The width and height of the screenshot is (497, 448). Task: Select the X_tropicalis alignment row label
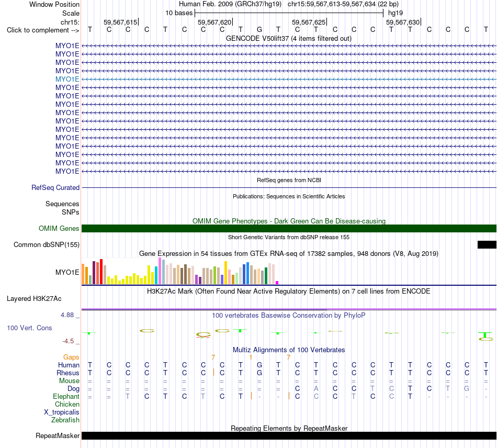point(62,412)
